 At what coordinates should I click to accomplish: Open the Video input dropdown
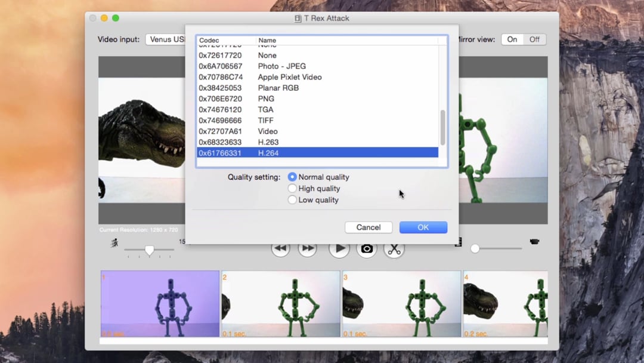[166, 39]
